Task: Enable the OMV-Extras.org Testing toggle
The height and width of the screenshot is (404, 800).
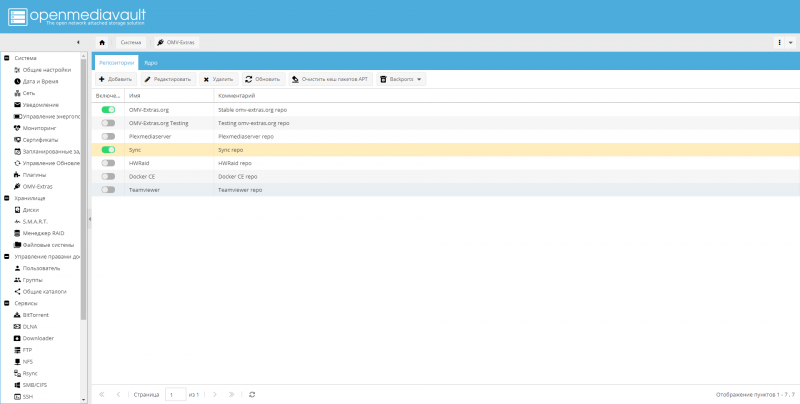Action: point(108,123)
